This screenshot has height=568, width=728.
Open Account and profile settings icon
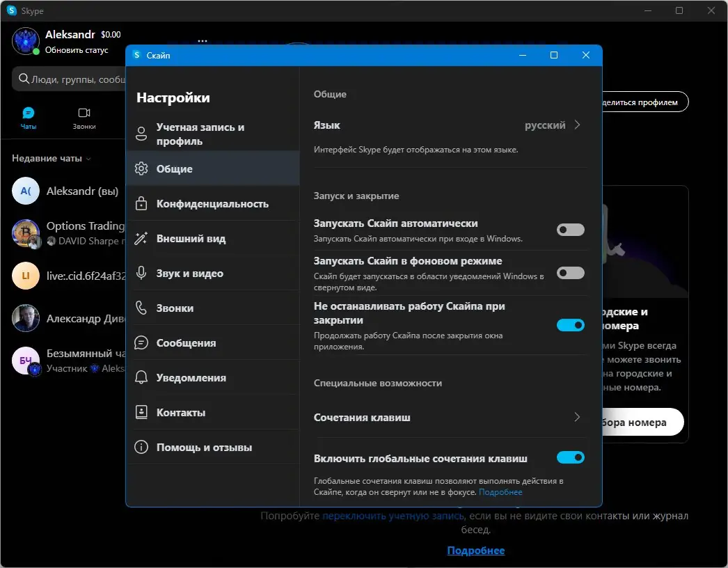tap(141, 134)
